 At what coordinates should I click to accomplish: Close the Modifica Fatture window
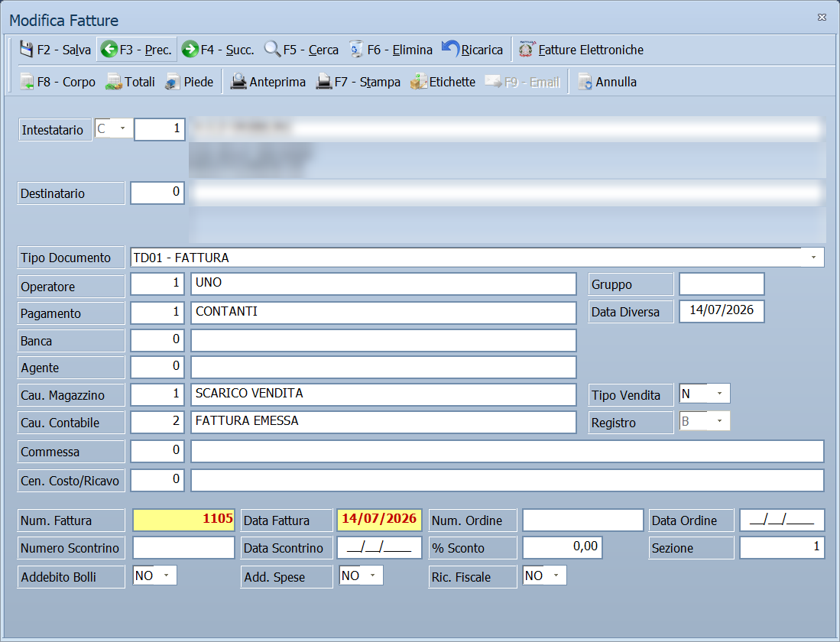(x=822, y=17)
